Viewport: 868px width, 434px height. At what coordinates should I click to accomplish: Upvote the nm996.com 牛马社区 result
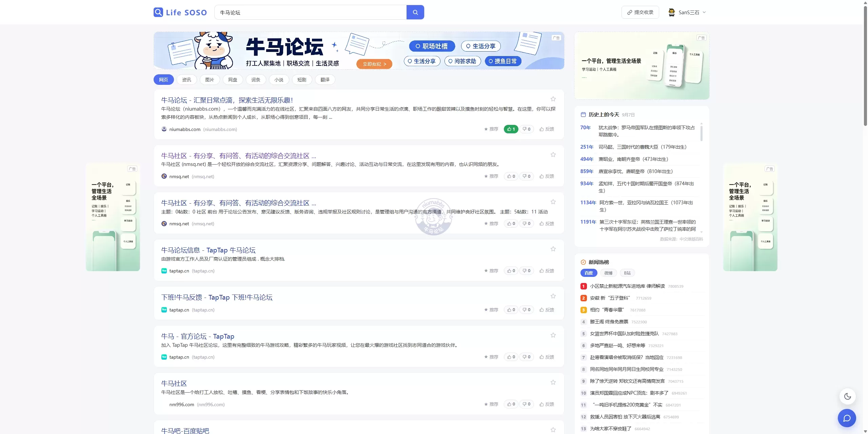click(x=511, y=404)
